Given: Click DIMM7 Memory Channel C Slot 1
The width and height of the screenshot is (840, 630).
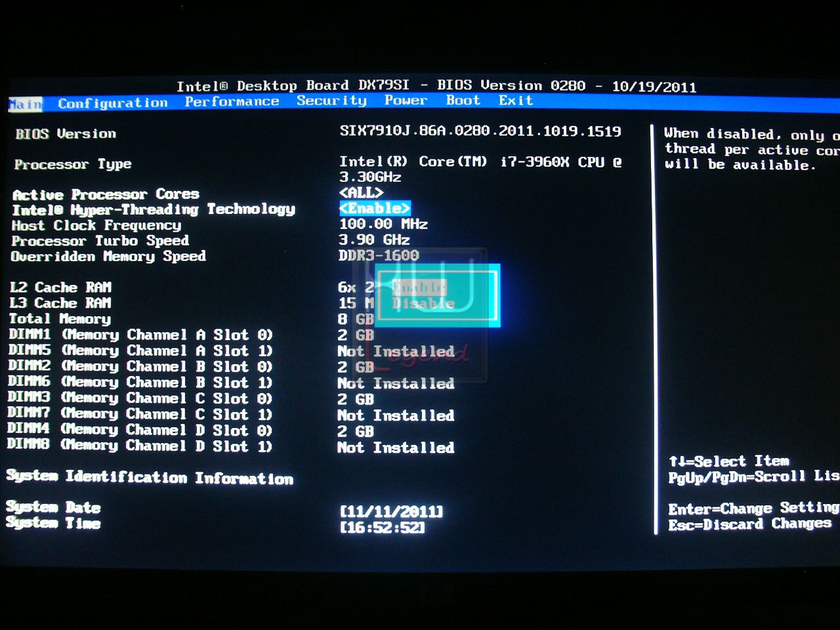Looking at the screenshot, I should coord(140,414).
